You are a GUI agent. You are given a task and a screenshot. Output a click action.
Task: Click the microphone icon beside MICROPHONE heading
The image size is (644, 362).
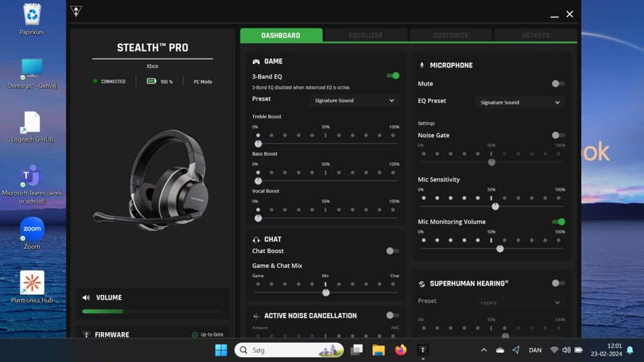click(422, 65)
